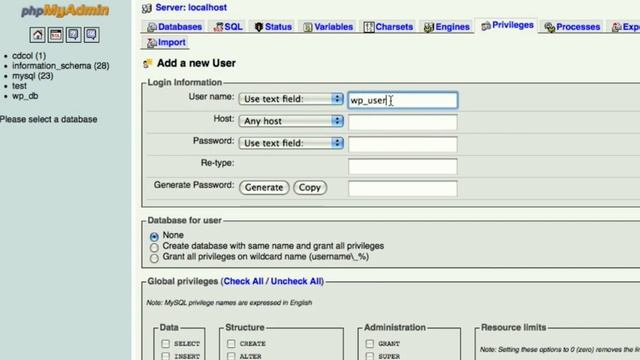
Task: Open the Import tab
Action: 166,42
